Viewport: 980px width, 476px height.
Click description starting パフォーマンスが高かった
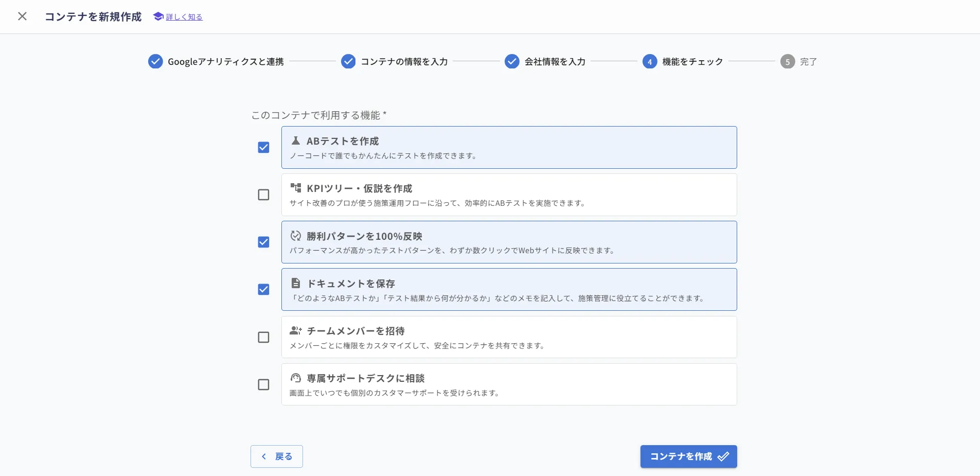[452, 251]
